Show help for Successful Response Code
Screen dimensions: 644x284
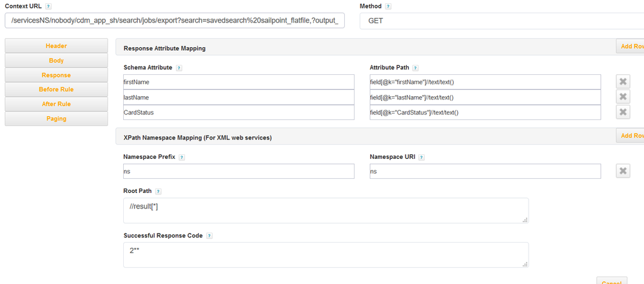[x=210, y=236]
